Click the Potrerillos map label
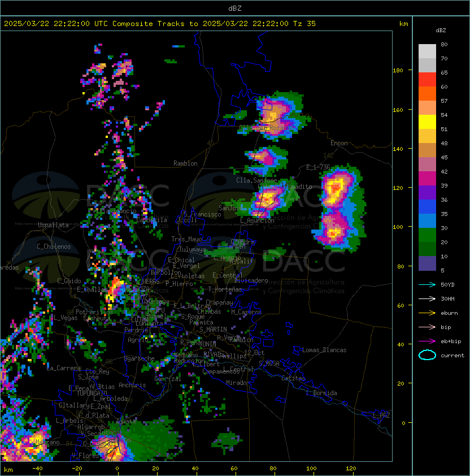Screen dimensions: 470x476 pos(94,312)
